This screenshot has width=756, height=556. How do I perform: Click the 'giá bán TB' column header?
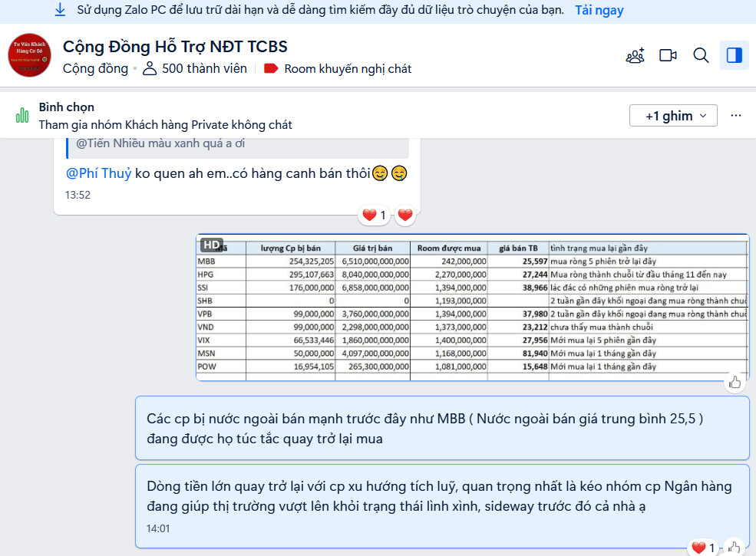[518, 248]
